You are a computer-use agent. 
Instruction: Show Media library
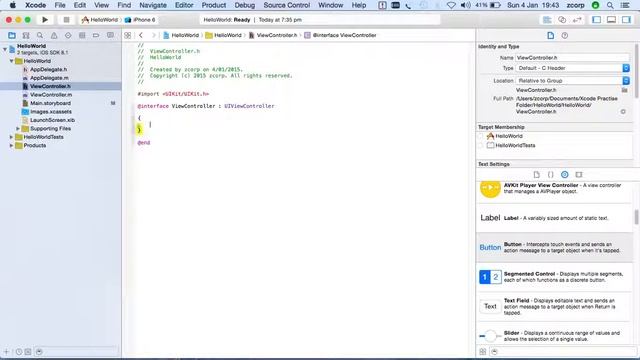(579, 174)
